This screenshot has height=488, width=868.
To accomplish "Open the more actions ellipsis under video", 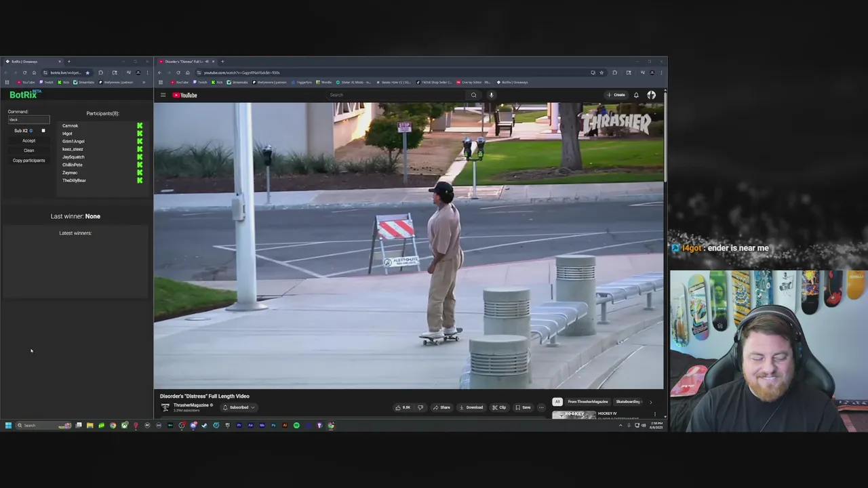I will pyautogui.click(x=541, y=407).
